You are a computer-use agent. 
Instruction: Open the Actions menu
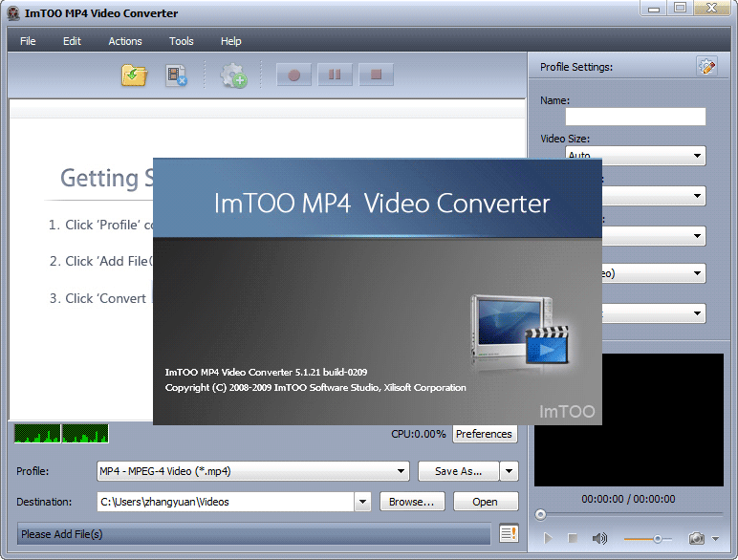click(x=125, y=41)
